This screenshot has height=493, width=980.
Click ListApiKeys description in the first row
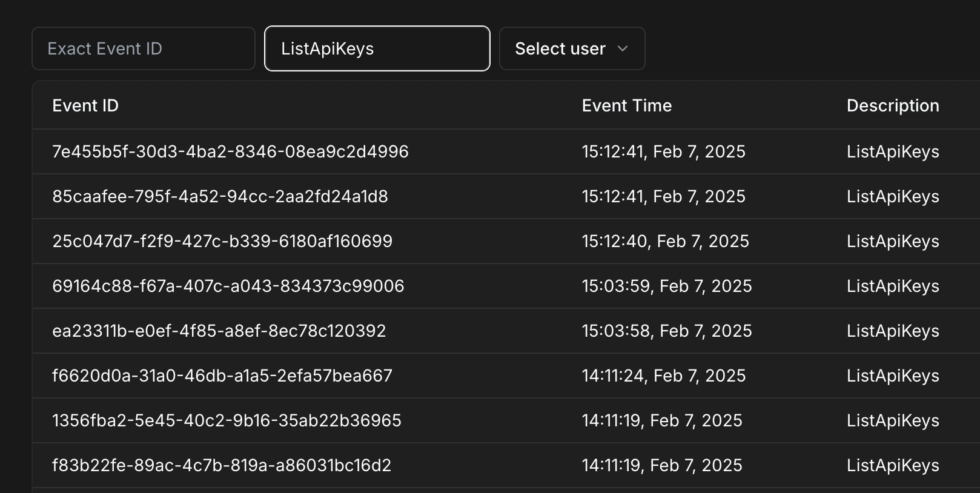tap(892, 151)
